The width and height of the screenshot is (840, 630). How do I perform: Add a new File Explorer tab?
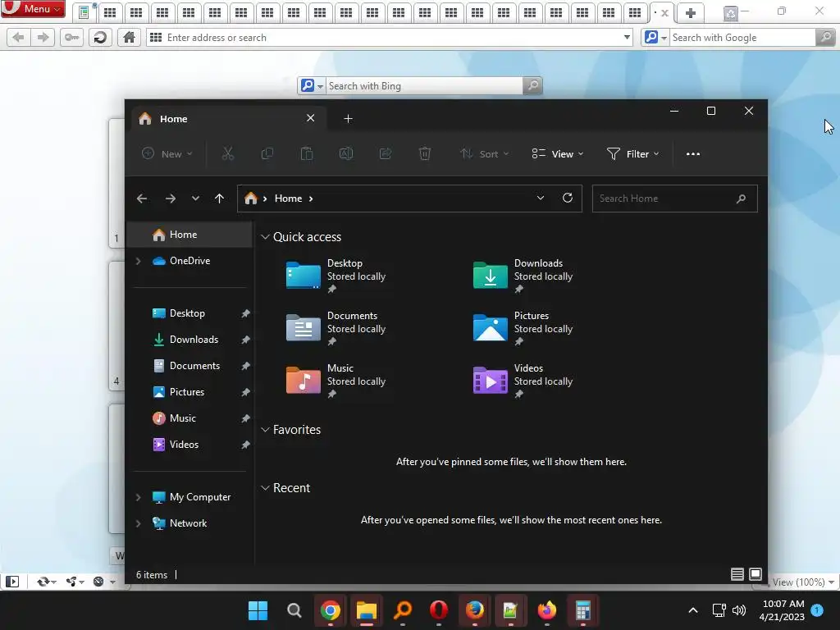[x=348, y=118]
